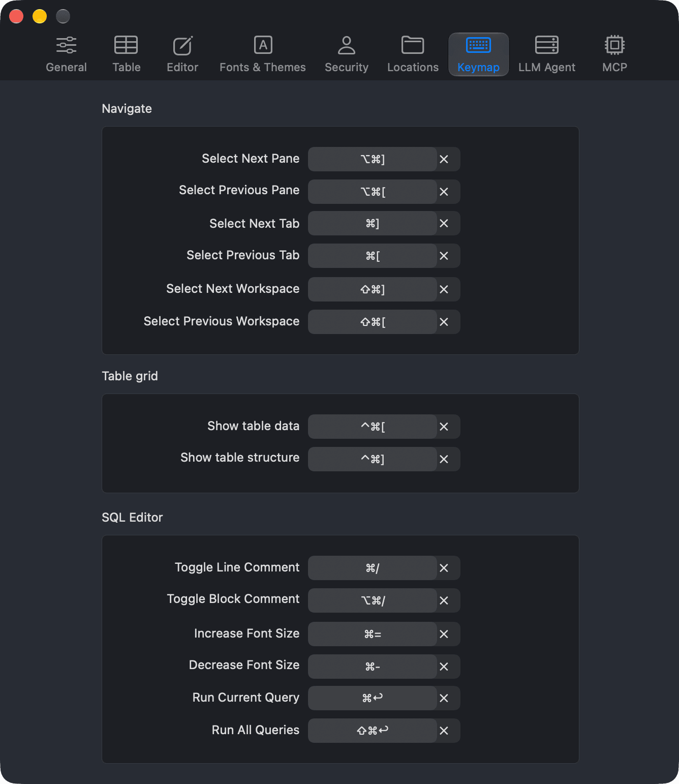This screenshot has height=784, width=679.
Task: Clear the Select Next Workspace shortcut
Action: (444, 289)
